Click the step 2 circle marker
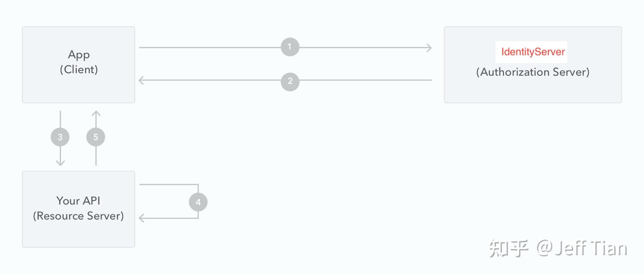 [290, 81]
